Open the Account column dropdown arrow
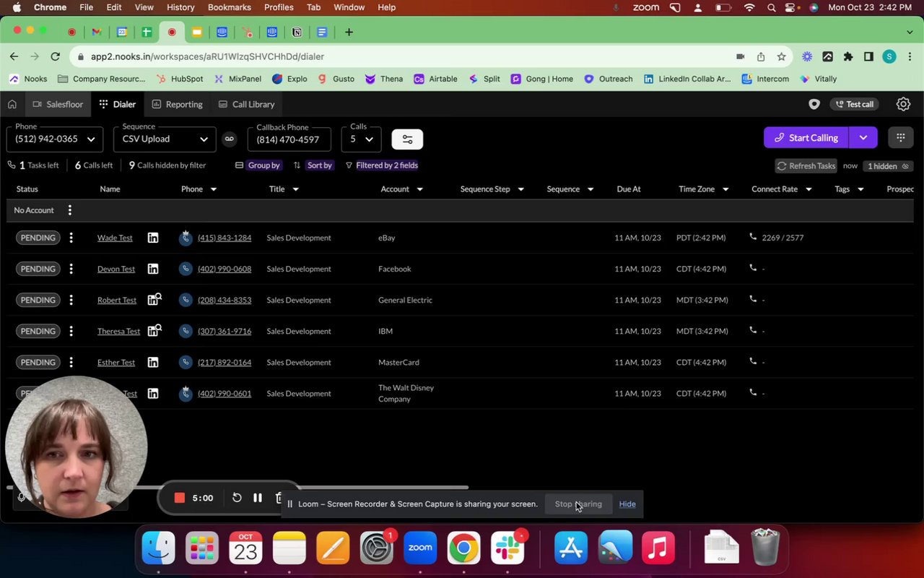Image resolution: width=924 pixels, height=578 pixels. point(419,189)
